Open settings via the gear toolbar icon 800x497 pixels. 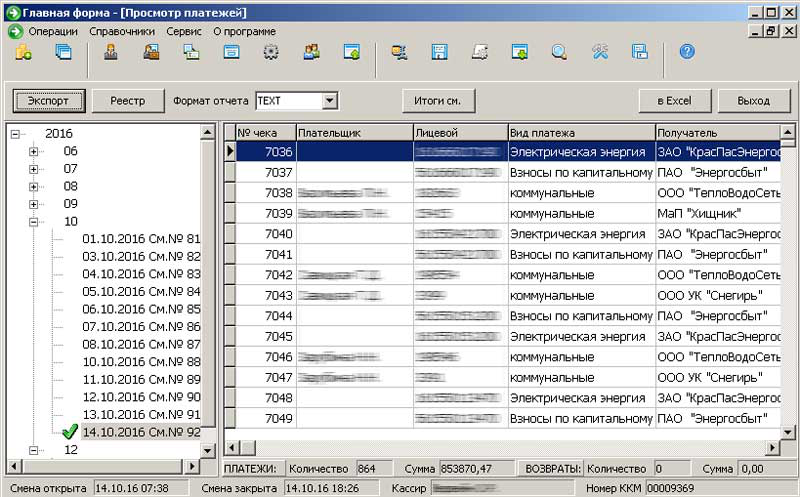(x=271, y=53)
